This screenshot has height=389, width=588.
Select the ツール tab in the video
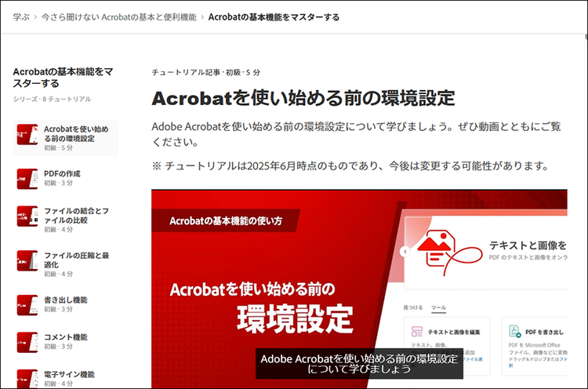[438, 307]
